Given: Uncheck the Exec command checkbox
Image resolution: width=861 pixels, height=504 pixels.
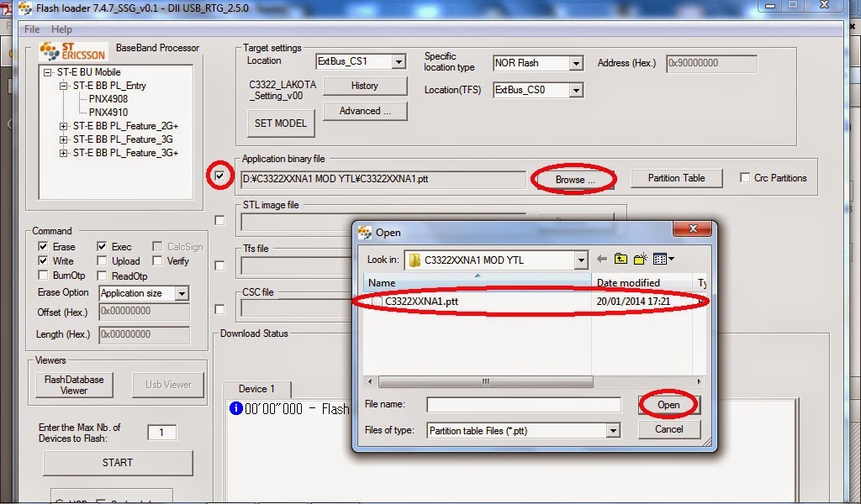Looking at the screenshot, I should click(102, 246).
